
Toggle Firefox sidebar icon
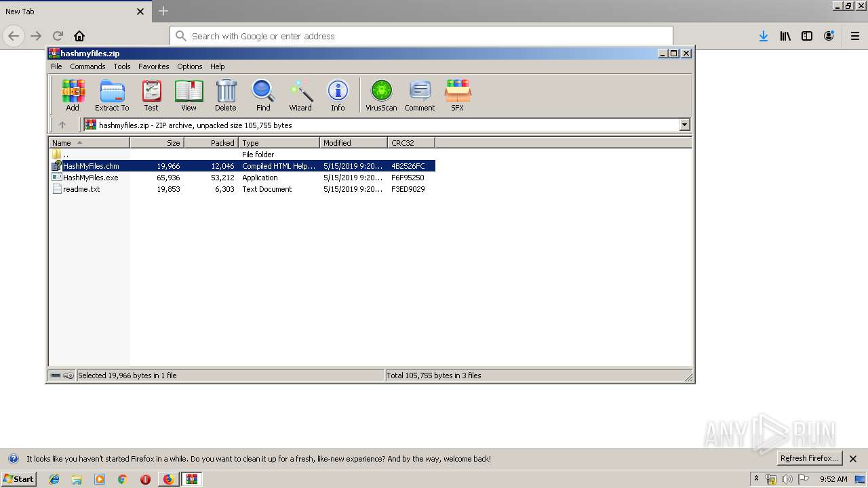807,36
